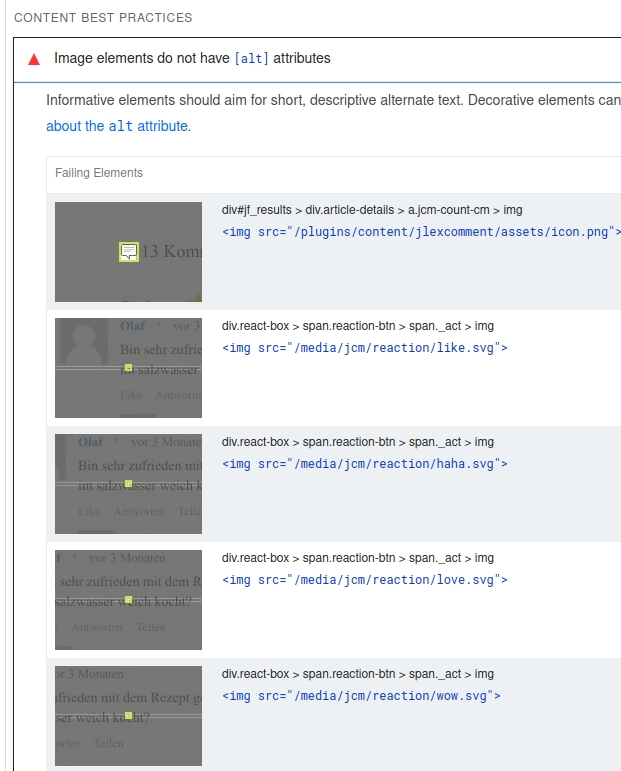Select the haha.svg img src snippet
621x771 pixels.
coord(364,464)
